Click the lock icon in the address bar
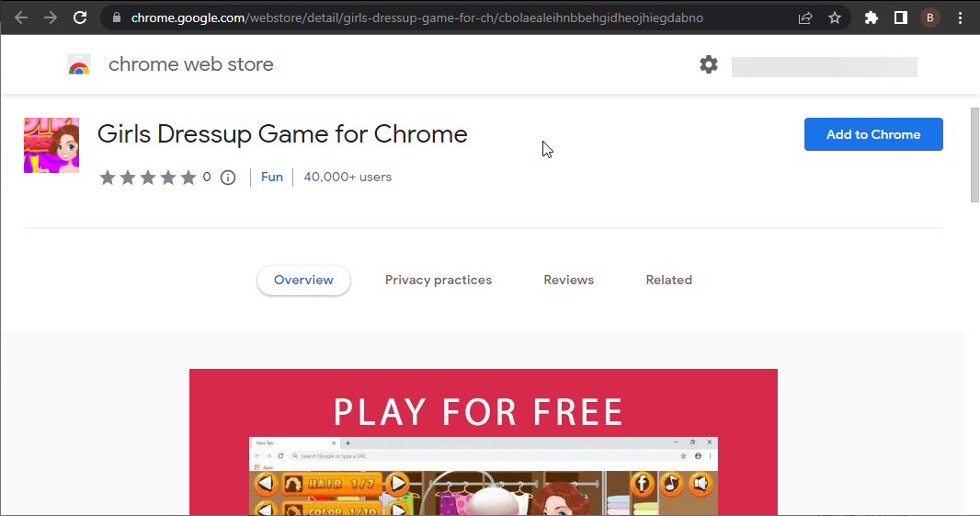The height and width of the screenshot is (516, 980). tap(116, 18)
